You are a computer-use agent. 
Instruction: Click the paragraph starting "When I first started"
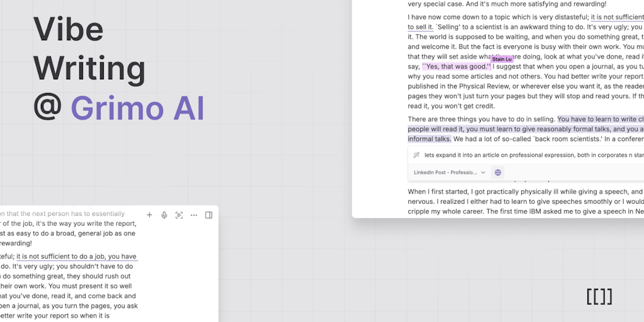coord(525,192)
